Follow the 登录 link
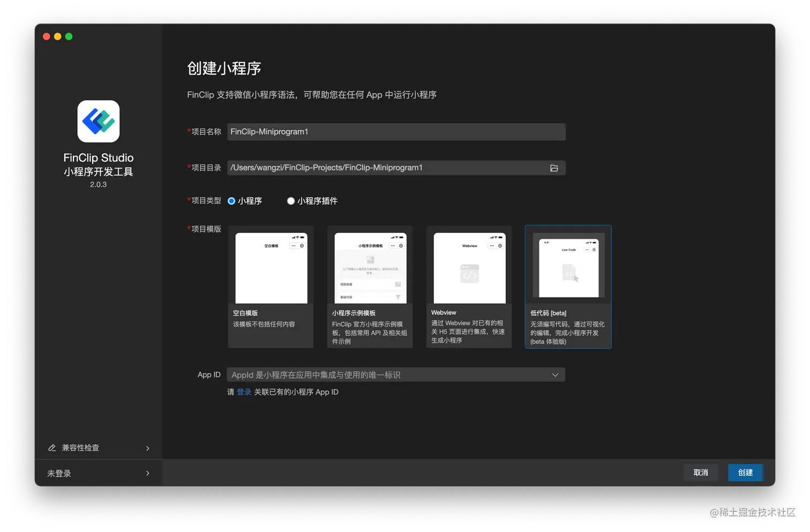810x532 pixels. click(244, 392)
